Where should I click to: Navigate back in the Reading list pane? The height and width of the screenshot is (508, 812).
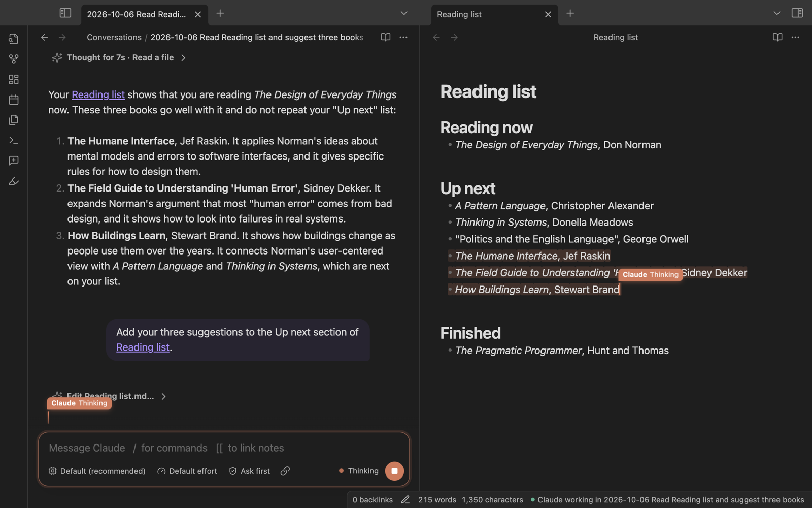[436, 37]
